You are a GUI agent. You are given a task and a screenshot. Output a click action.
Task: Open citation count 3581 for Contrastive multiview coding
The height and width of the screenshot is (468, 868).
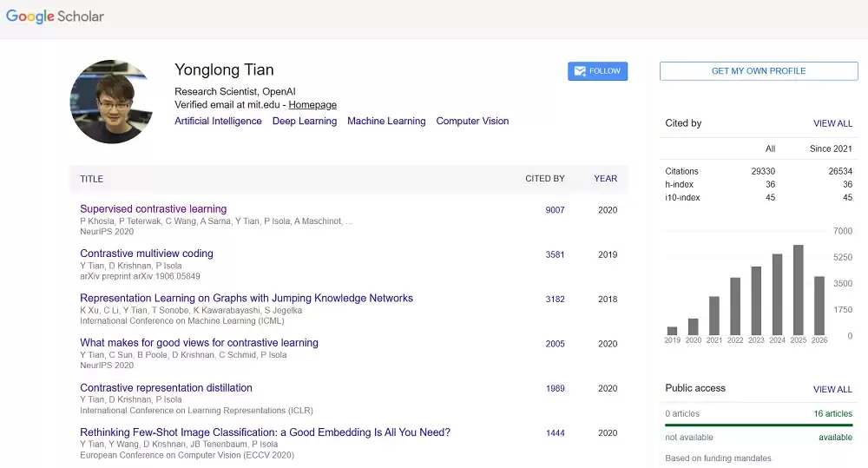pos(555,254)
